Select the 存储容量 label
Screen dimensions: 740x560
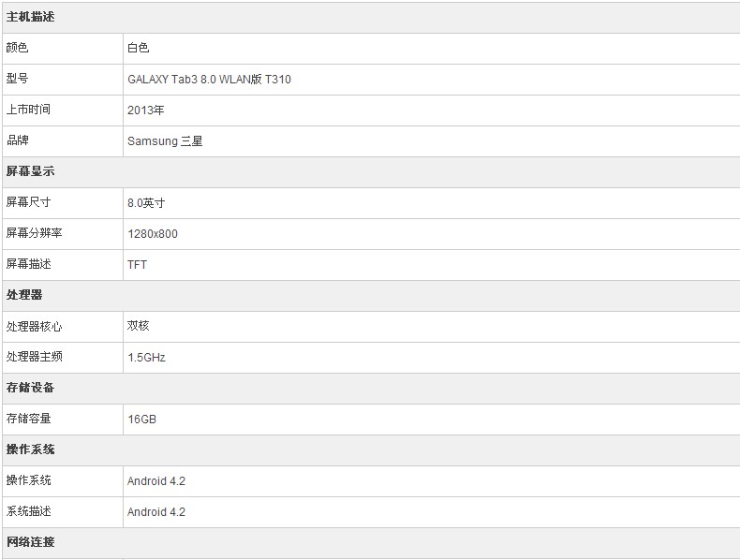click(x=28, y=419)
